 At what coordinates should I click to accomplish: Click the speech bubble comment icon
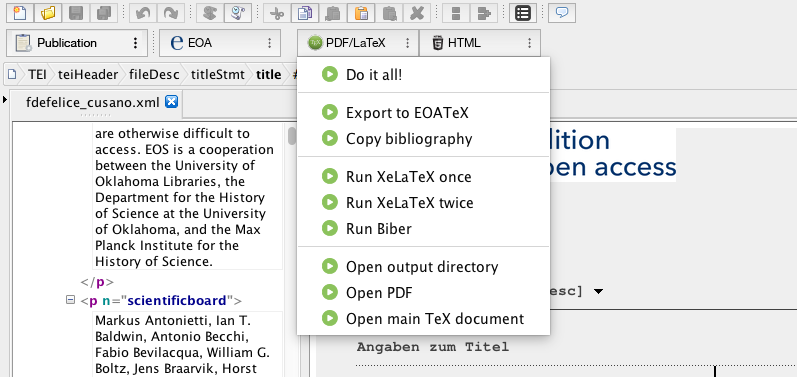click(x=562, y=13)
